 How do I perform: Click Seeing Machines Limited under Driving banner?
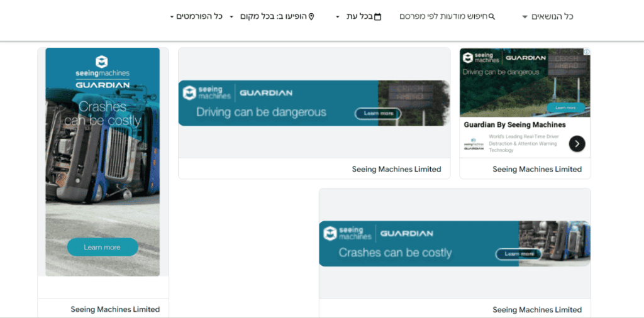[x=396, y=169]
